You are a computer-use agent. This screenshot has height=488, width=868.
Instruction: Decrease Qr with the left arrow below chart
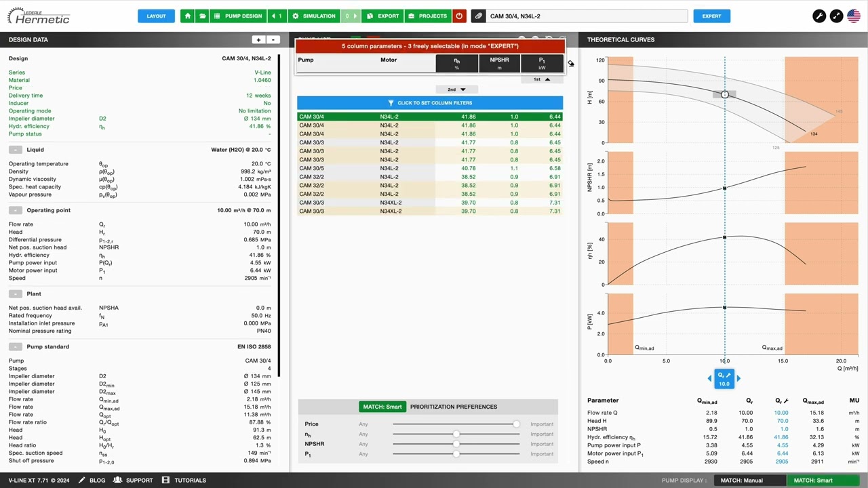coord(710,379)
